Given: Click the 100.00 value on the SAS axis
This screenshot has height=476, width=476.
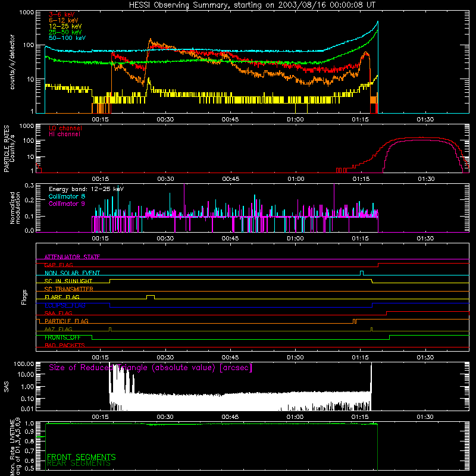Looking at the screenshot, I should tap(24, 364).
